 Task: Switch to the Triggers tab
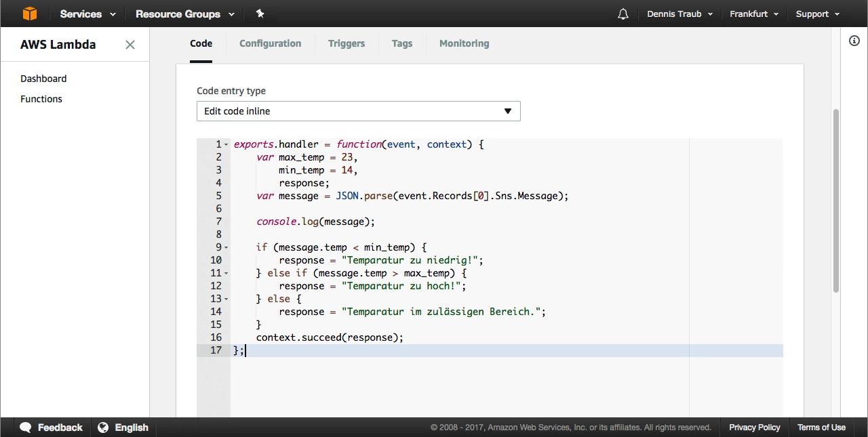point(346,43)
